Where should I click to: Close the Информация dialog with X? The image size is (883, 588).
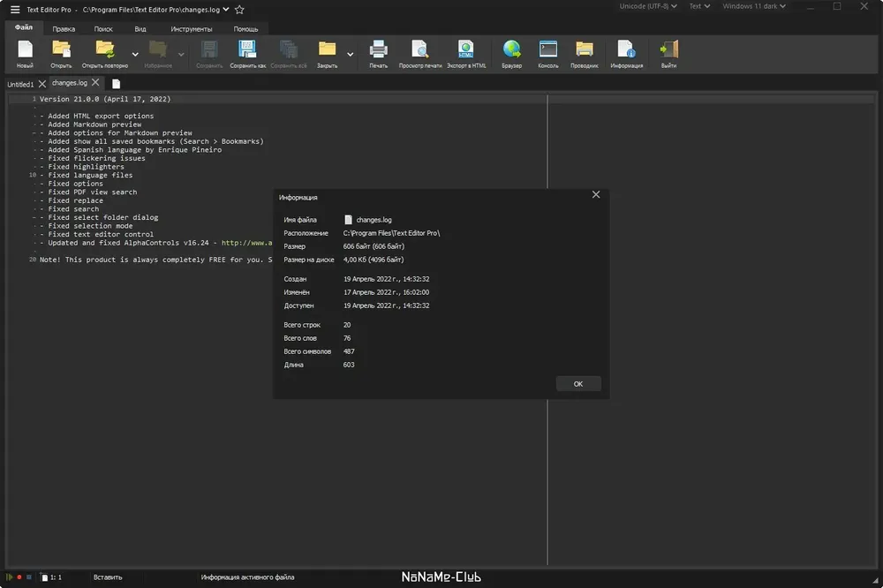(596, 195)
